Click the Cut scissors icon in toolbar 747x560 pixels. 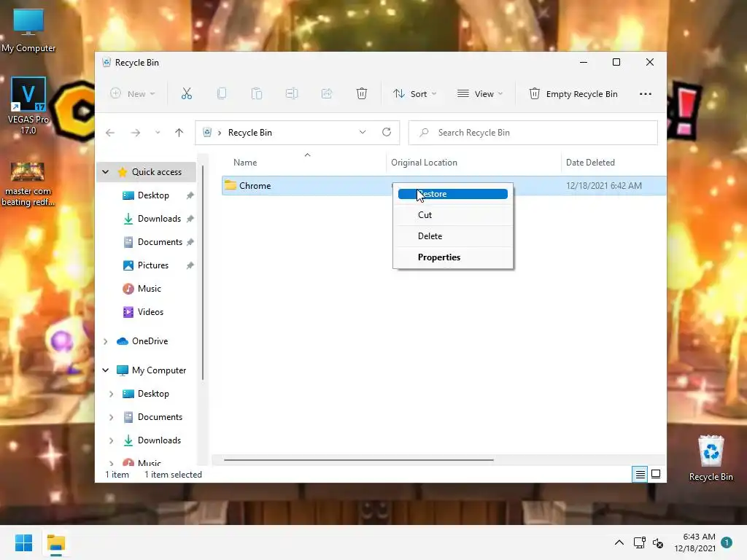pos(186,94)
